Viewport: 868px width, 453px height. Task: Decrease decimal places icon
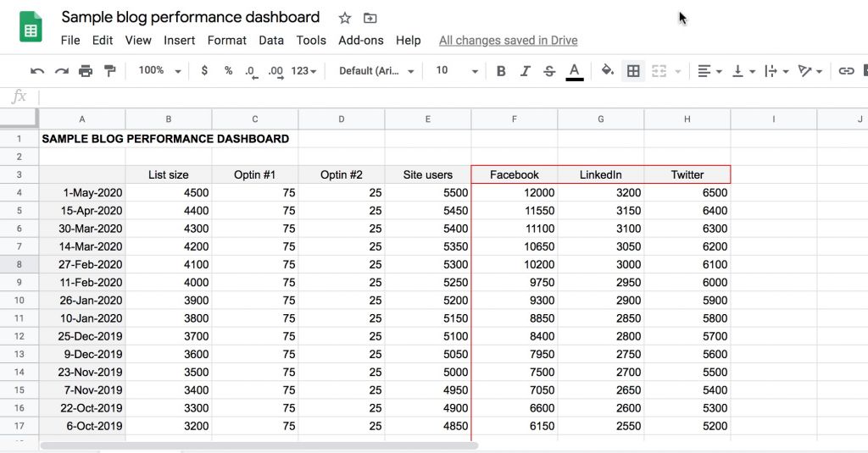point(251,71)
